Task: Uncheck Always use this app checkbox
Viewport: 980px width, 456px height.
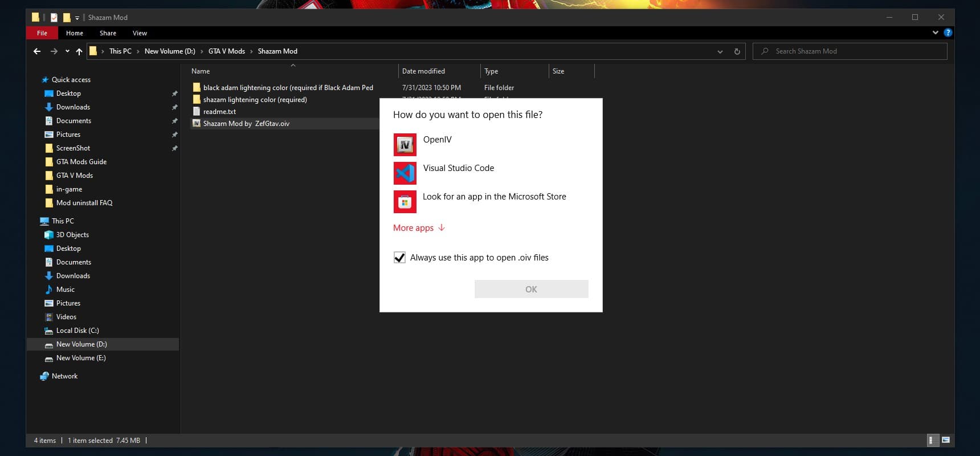Action: point(399,258)
